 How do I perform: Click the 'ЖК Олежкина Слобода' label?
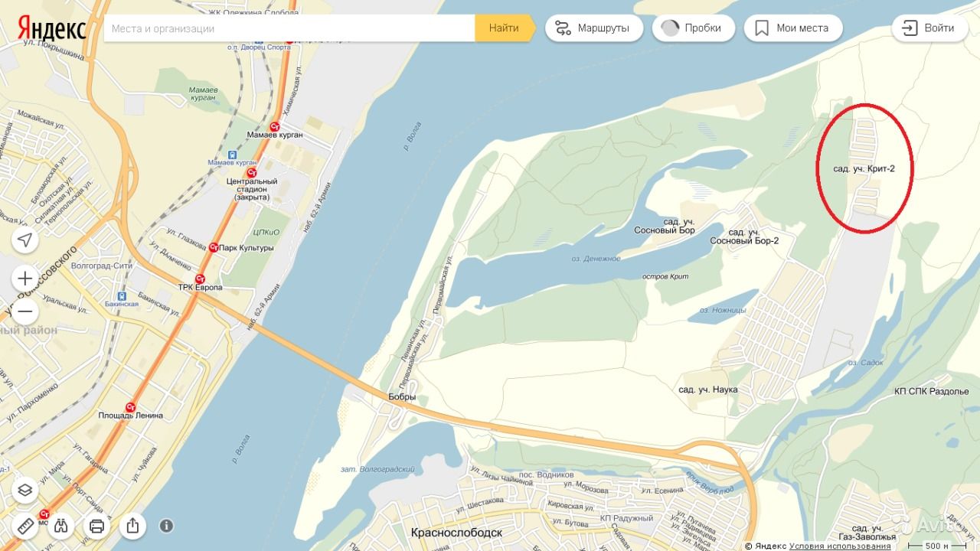tap(253, 12)
